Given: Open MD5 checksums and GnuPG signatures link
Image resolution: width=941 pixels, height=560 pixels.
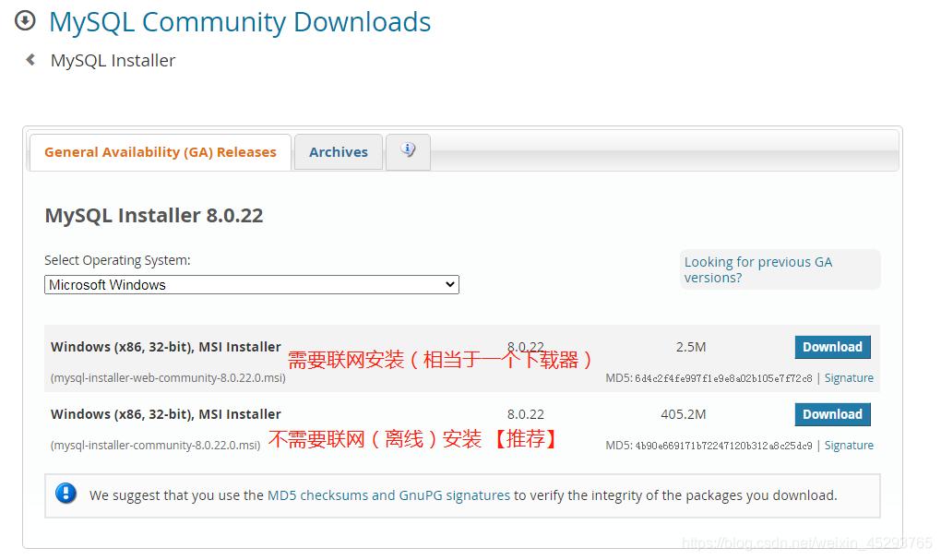Looking at the screenshot, I should (388, 495).
